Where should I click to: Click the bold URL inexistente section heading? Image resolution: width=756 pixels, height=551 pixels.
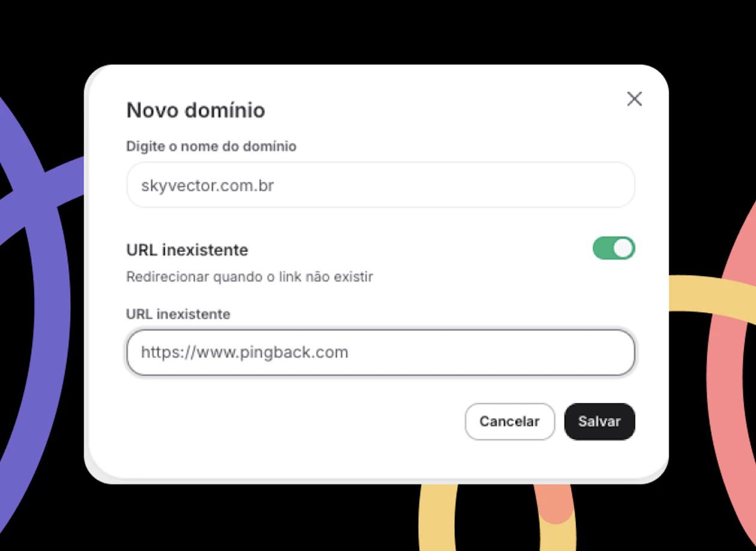[x=187, y=250]
